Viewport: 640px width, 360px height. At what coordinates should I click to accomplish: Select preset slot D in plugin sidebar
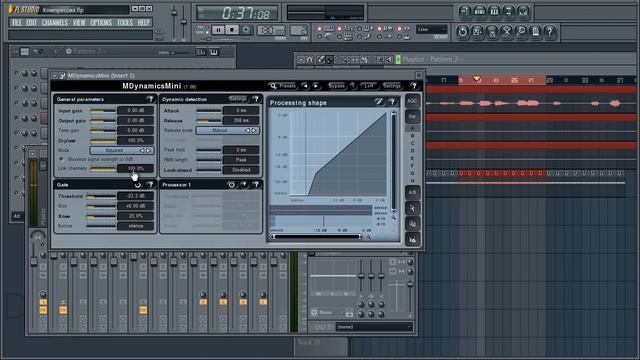tap(412, 151)
